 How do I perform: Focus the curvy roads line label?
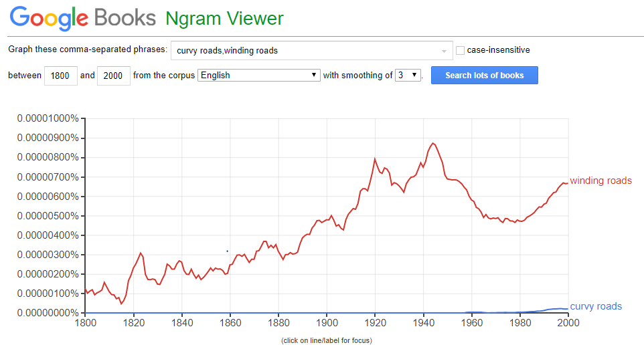(596, 306)
